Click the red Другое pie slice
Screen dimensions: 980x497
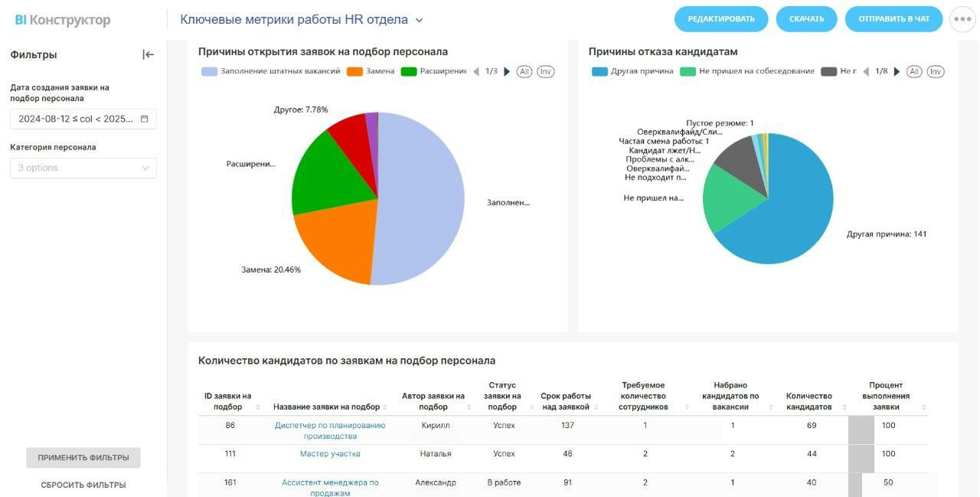pyautogui.click(x=354, y=146)
